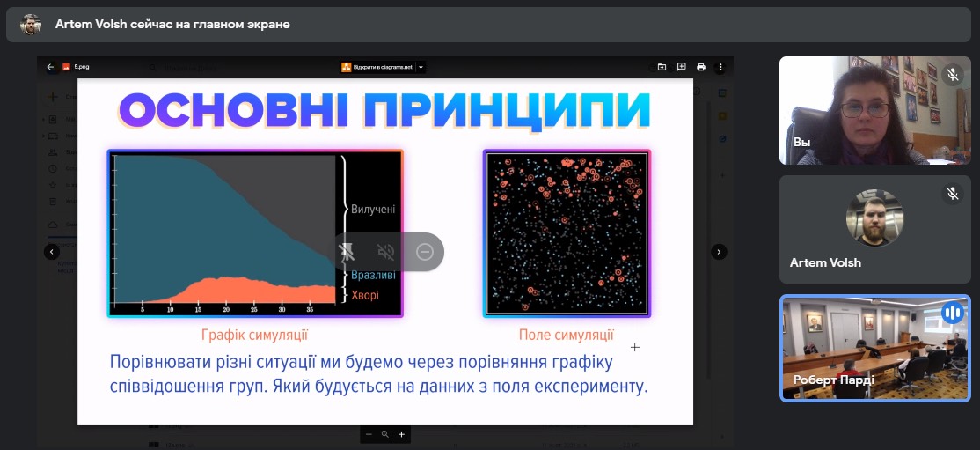Go to the next image with right arrow
Screen dimensions: 980x450
tap(719, 252)
